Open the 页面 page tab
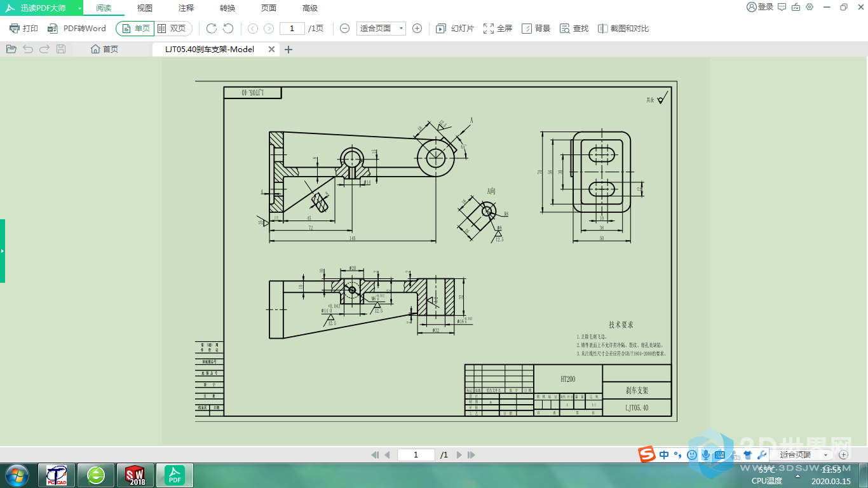The width and height of the screenshot is (868, 488). (269, 8)
